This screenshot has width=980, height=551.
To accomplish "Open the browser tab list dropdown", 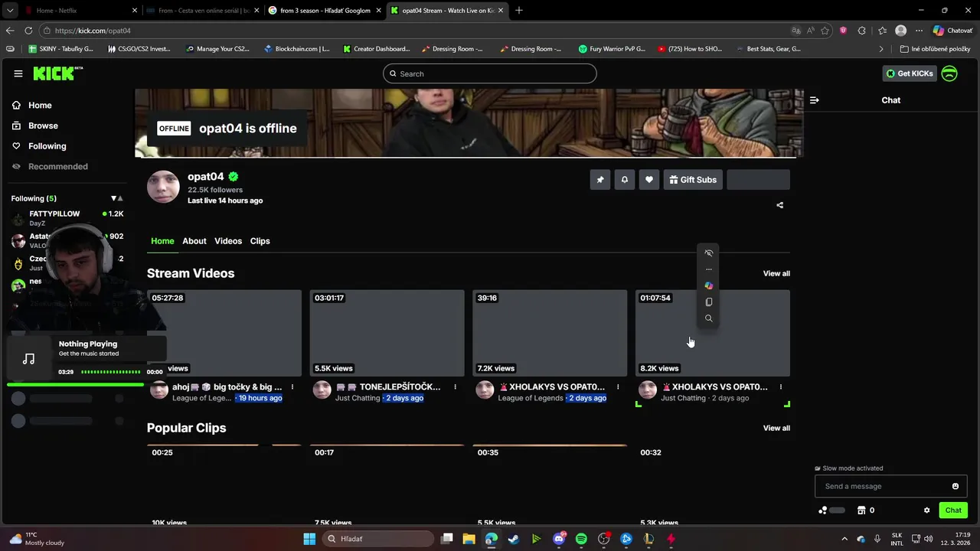I will pos(10,10).
